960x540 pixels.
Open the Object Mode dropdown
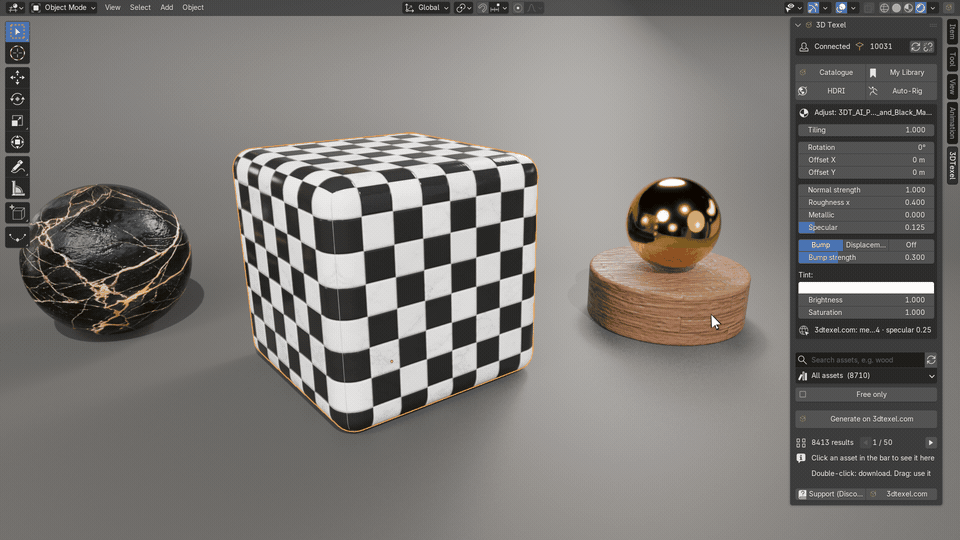pyautogui.click(x=64, y=7)
